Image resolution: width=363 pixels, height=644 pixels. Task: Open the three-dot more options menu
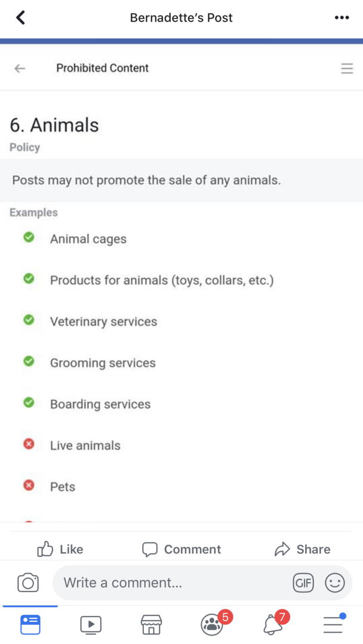coord(342,18)
